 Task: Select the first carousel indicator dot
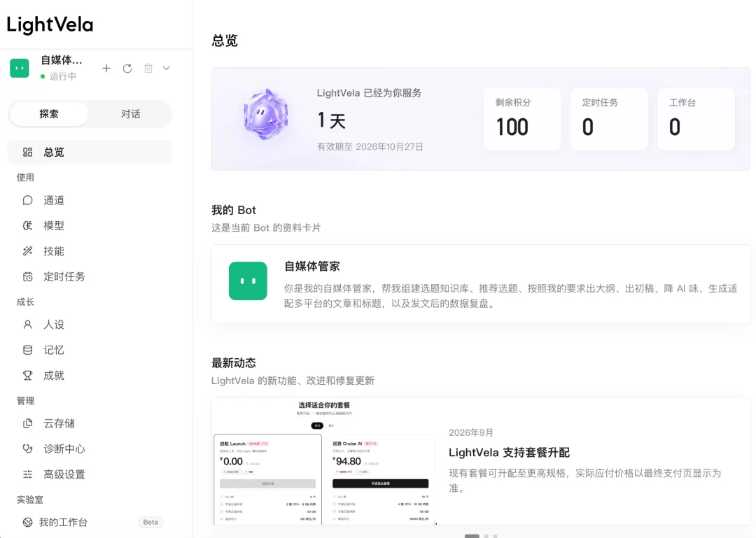[x=472, y=536]
